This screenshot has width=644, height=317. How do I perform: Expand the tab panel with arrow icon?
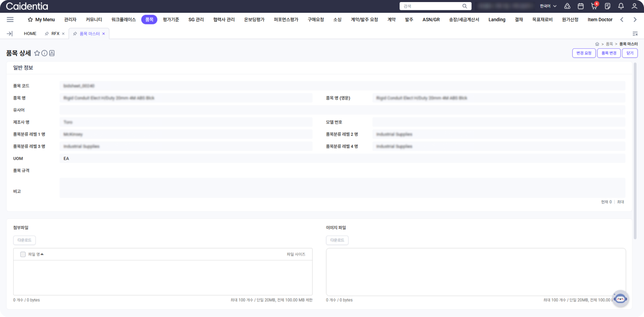click(x=10, y=34)
